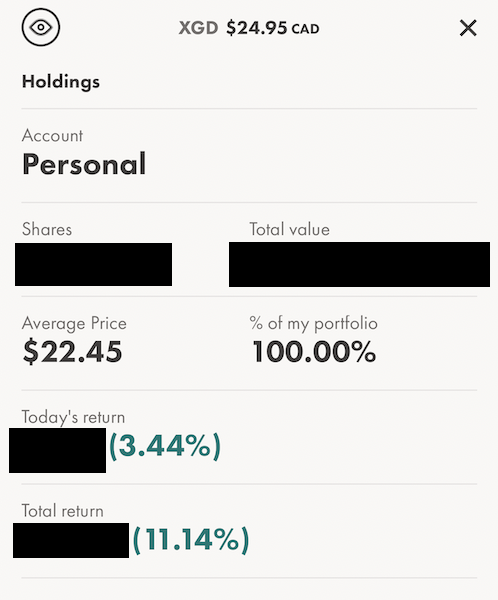This screenshot has width=498, height=600.
Task: Close the XGD holdings panel
Action: pos(468,28)
